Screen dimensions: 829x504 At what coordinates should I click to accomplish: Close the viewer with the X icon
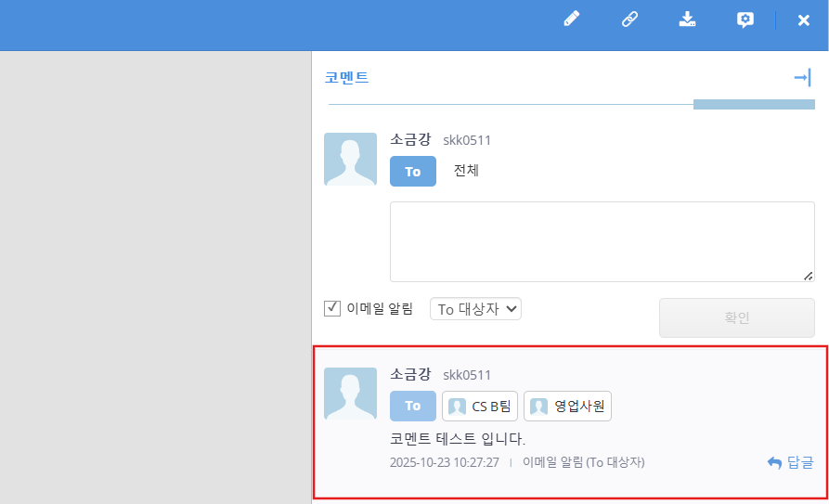[804, 19]
